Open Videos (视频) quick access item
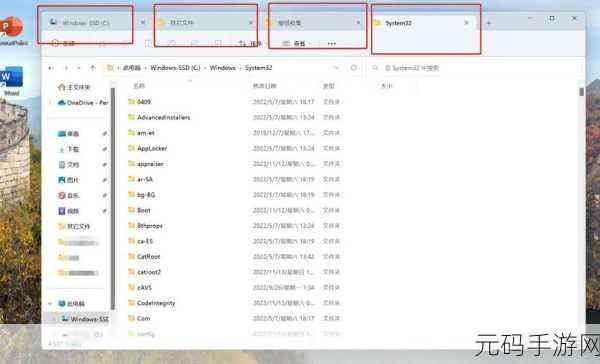Screen dimensions: 600x364 click(68, 211)
